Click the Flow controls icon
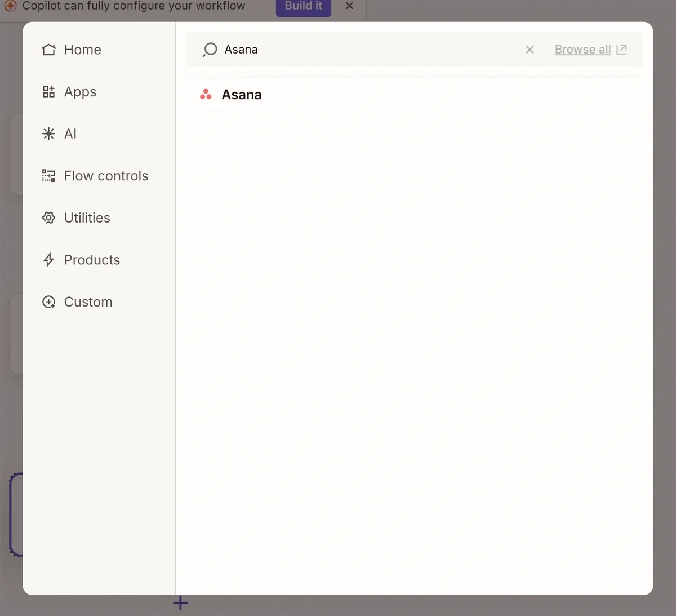The image size is (676, 616). (49, 176)
